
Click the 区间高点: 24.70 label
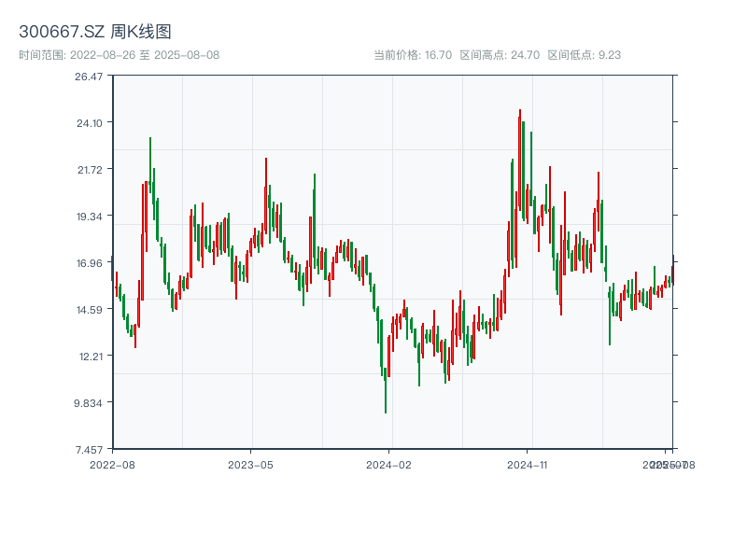point(500,55)
